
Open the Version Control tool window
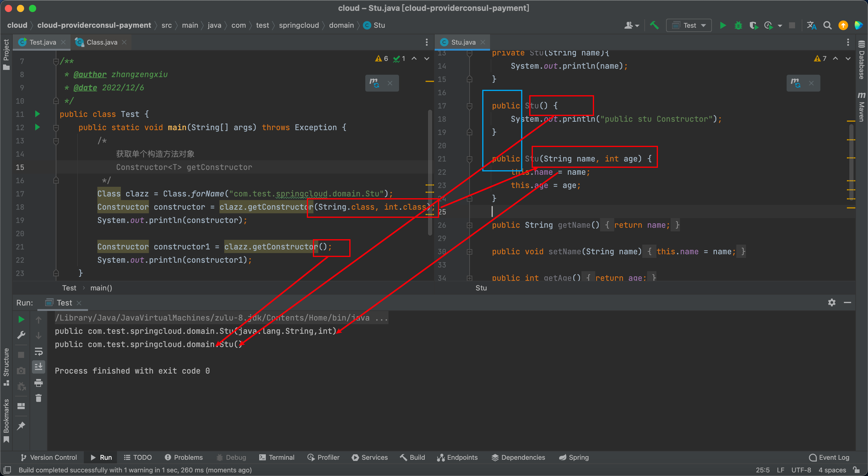[49, 457]
